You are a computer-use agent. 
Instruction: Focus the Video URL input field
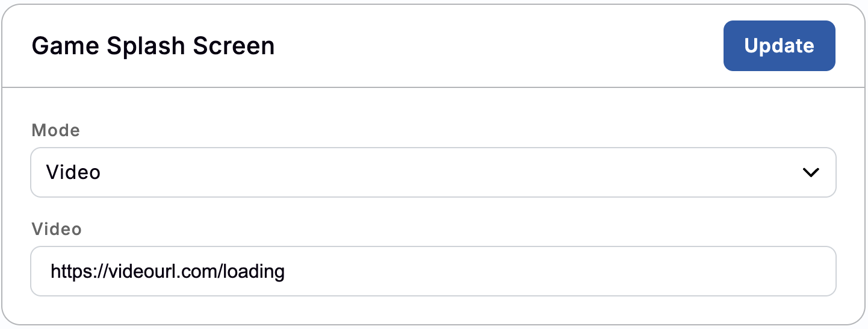(433, 271)
